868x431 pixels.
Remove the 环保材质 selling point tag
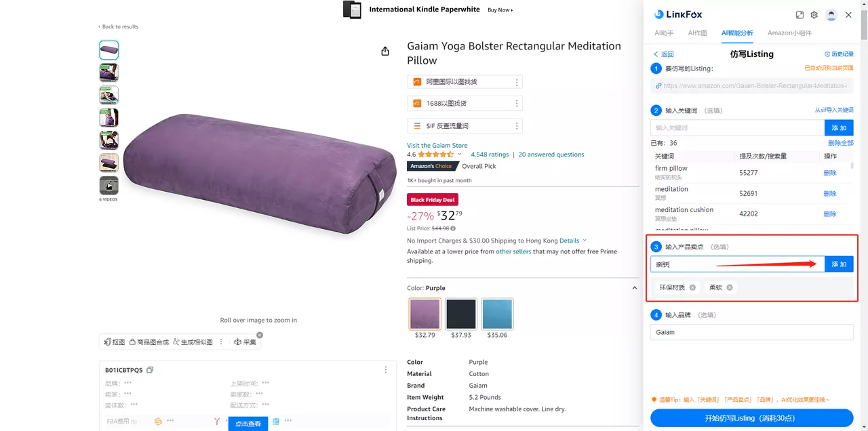pos(692,287)
